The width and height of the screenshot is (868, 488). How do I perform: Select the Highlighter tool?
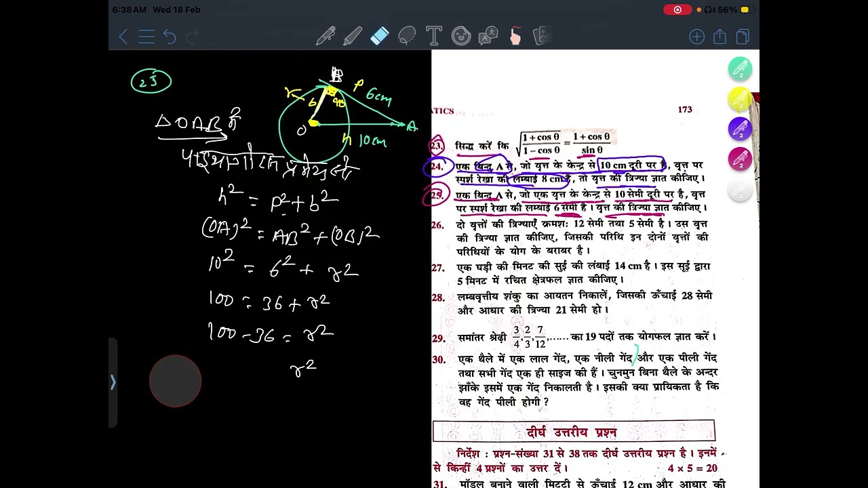(x=353, y=36)
